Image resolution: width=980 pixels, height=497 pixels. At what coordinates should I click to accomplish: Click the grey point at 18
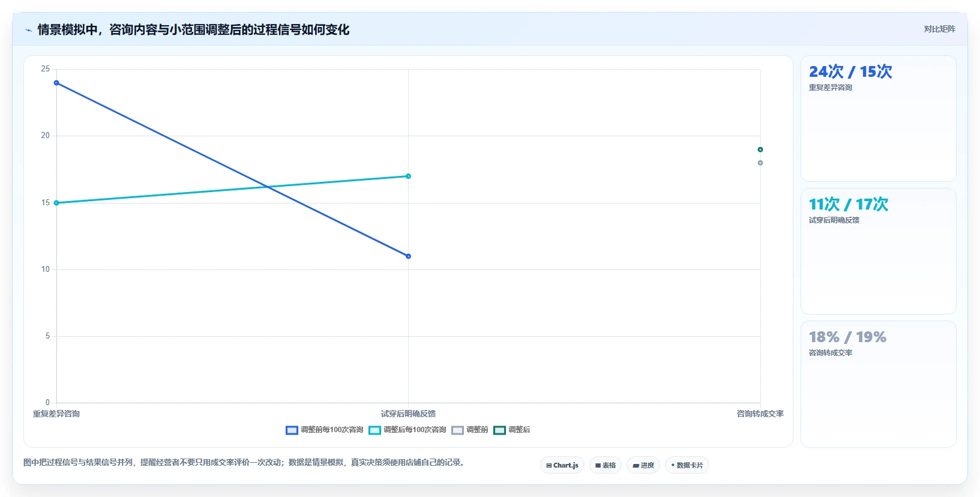click(x=760, y=163)
